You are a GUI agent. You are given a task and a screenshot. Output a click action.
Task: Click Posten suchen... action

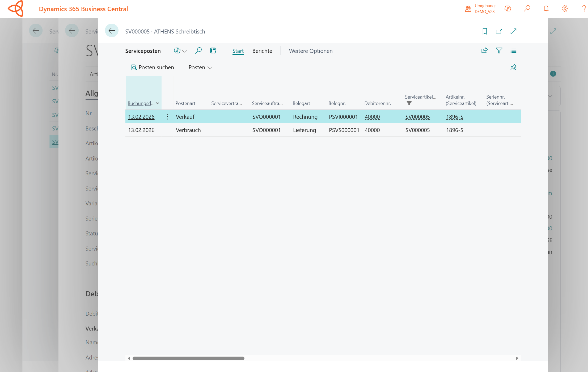point(154,67)
